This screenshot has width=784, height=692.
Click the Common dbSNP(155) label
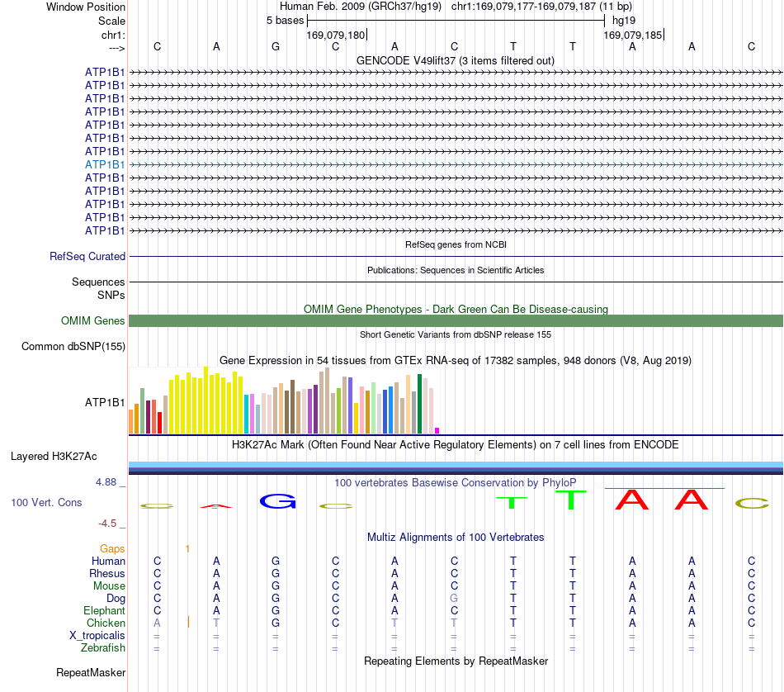click(73, 346)
